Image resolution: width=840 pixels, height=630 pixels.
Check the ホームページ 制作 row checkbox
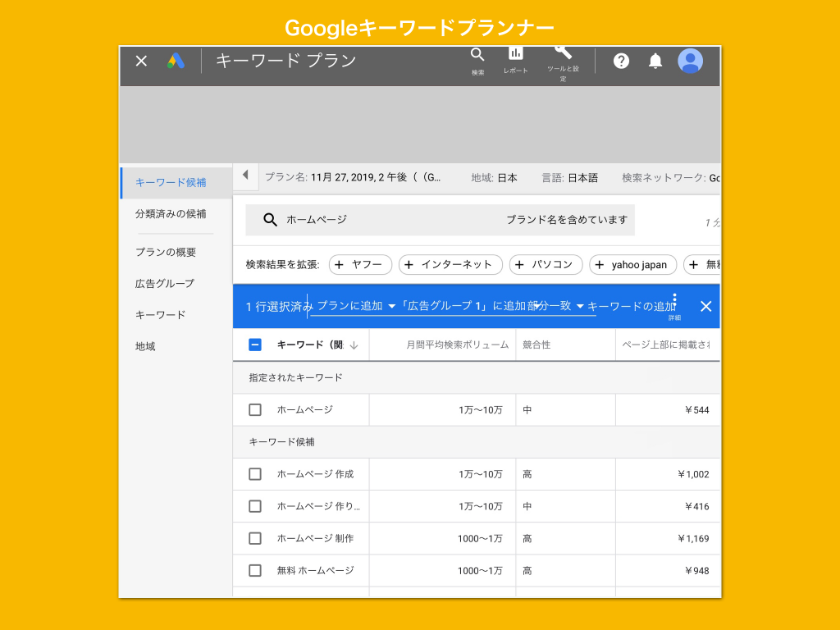(x=255, y=538)
